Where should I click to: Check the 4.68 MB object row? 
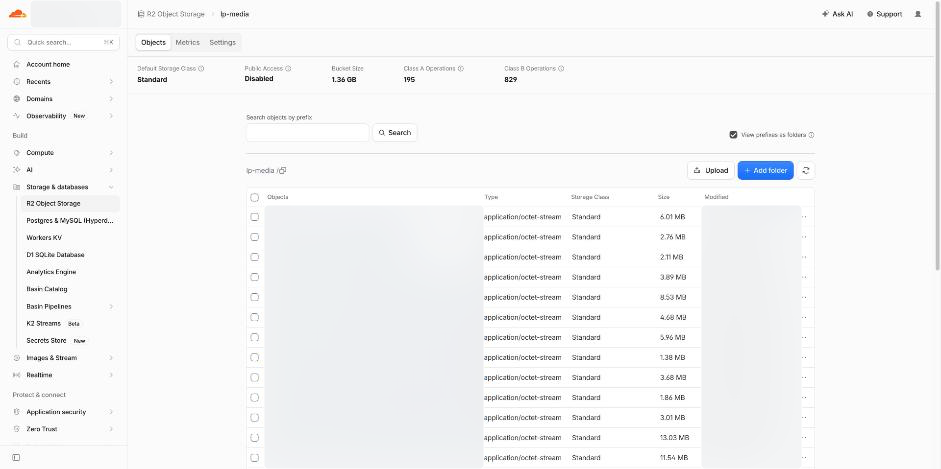[254, 317]
